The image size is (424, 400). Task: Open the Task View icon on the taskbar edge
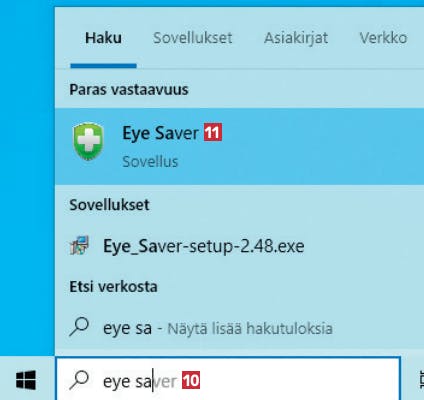tap(421, 381)
